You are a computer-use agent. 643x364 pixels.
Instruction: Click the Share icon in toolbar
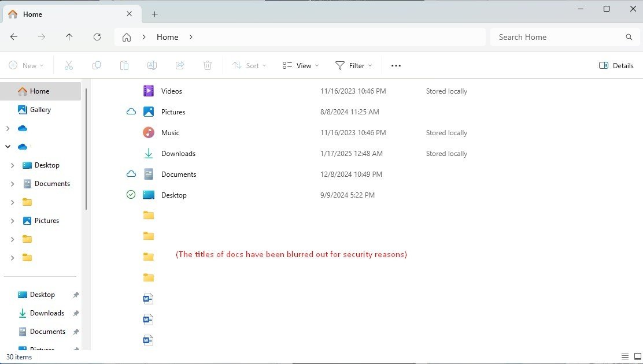(x=180, y=66)
